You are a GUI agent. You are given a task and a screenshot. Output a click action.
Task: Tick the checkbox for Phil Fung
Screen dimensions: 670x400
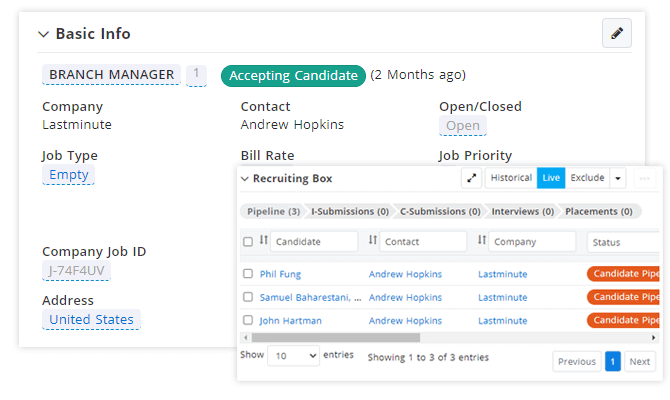coord(248,274)
